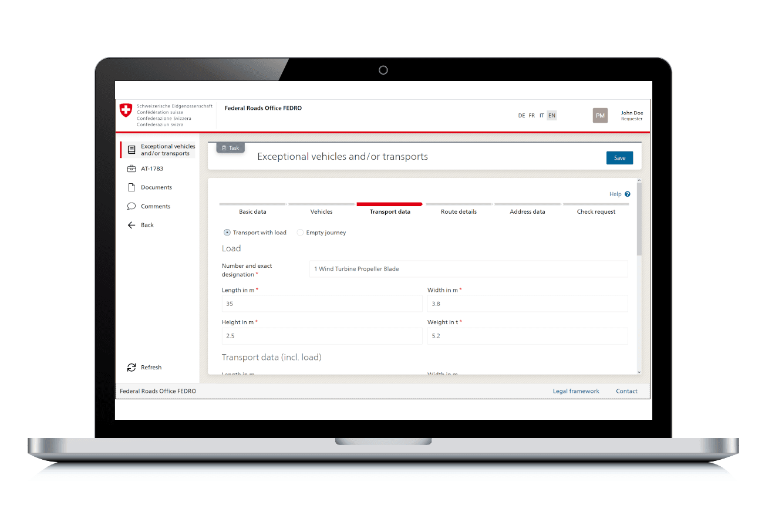
Task: Click the Refresh circular arrows icon
Action: 132,367
